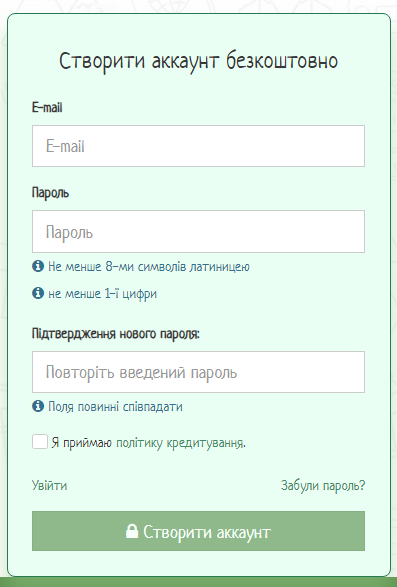Open the політику кредитування link
The height and width of the screenshot is (587, 397).
pyautogui.click(x=181, y=443)
